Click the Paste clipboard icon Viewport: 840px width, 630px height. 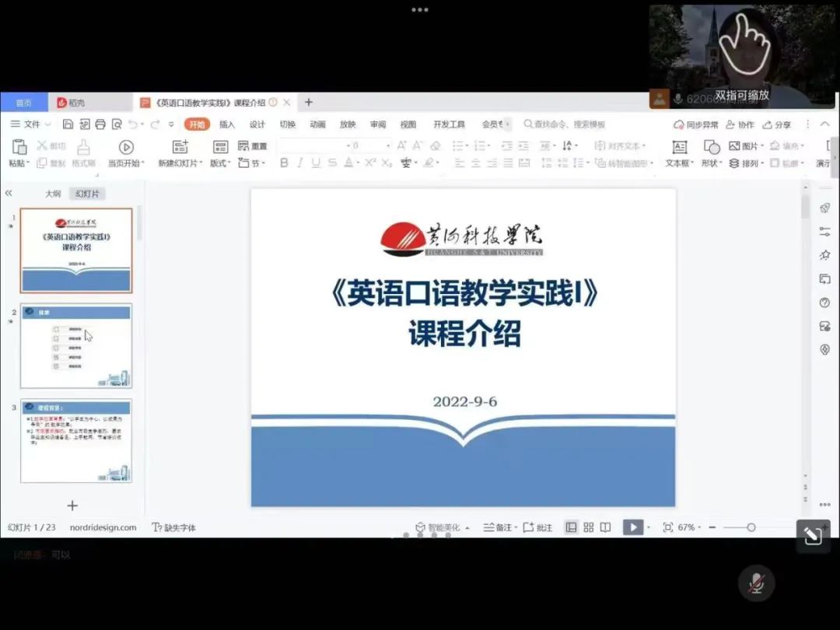[x=19, y=147]
